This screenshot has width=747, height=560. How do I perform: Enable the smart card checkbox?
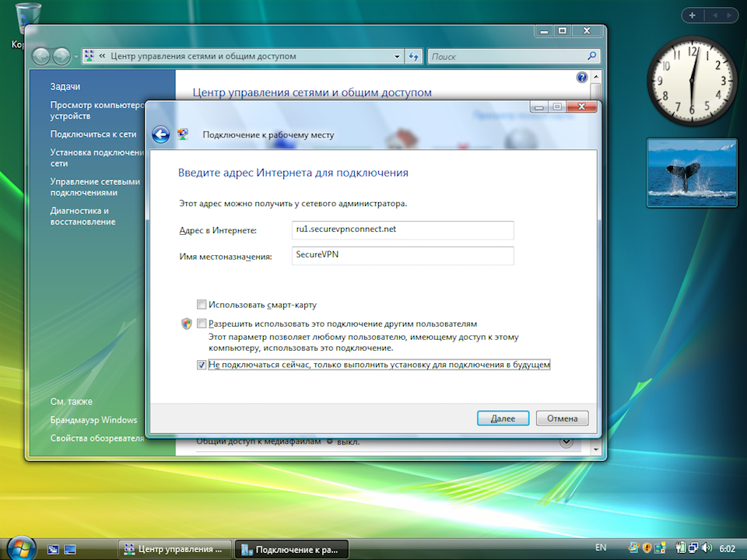pos(202,304)
